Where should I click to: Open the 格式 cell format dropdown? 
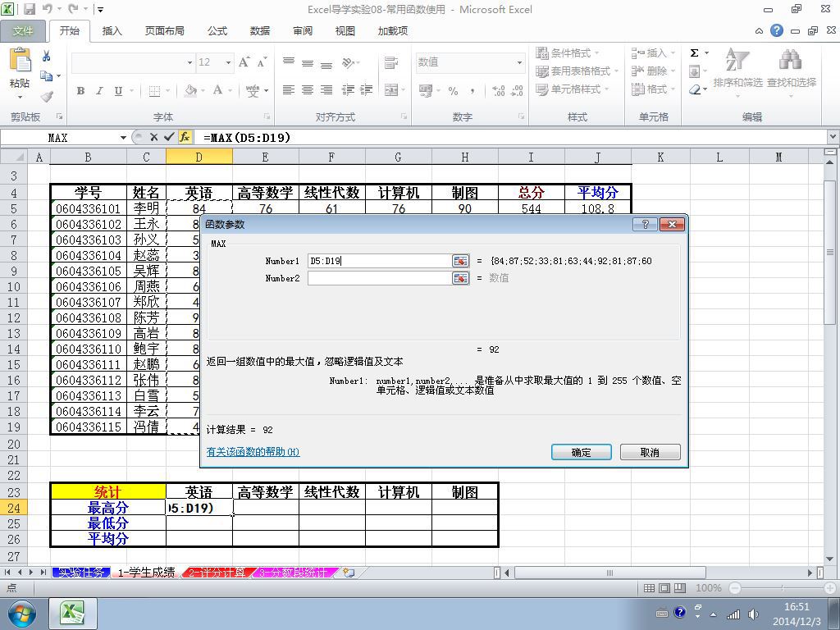[653, 89]
